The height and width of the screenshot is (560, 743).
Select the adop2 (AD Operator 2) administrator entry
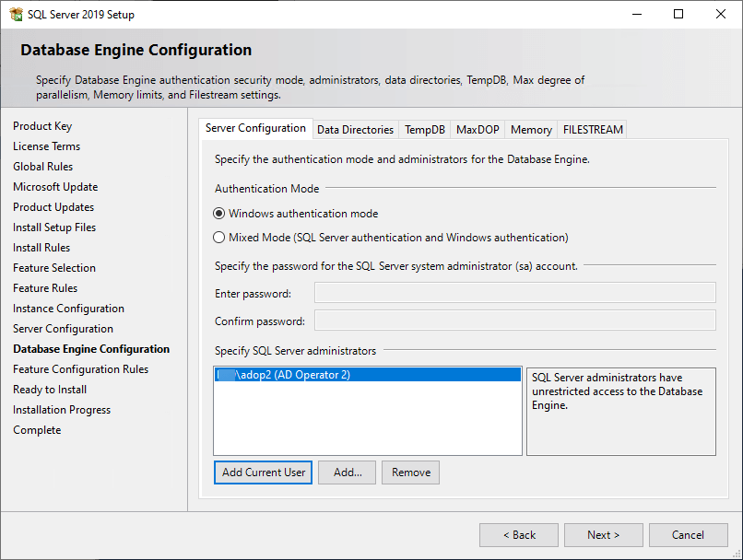click(x=368, y=375)
